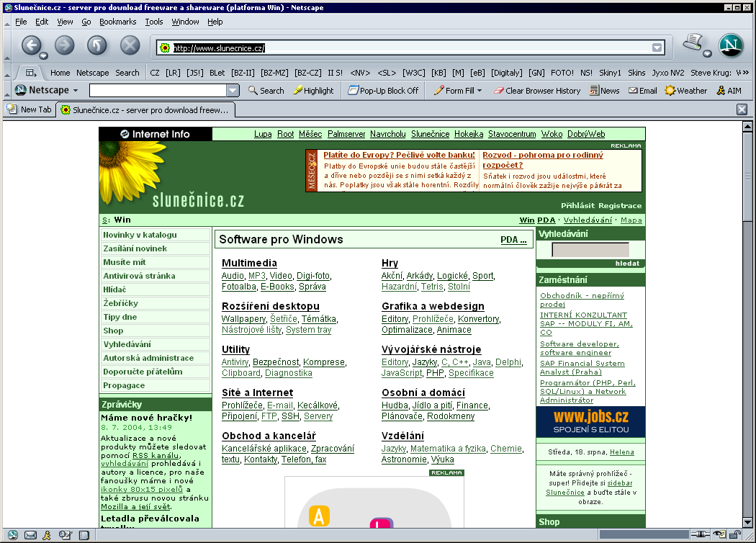Open the Back button history dropdown arrow
Image resolution: width=756 pixels, height=543 pixels.
click(x=43, y=55)
